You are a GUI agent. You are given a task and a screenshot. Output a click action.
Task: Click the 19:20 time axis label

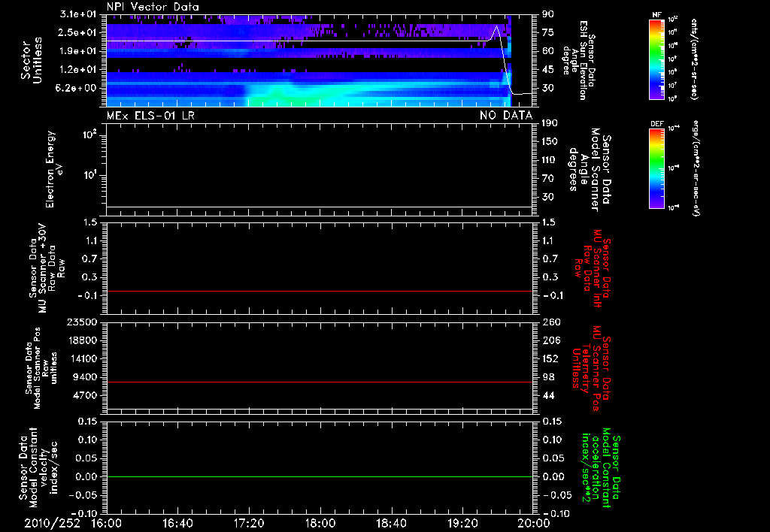click(x=462, y=523)
